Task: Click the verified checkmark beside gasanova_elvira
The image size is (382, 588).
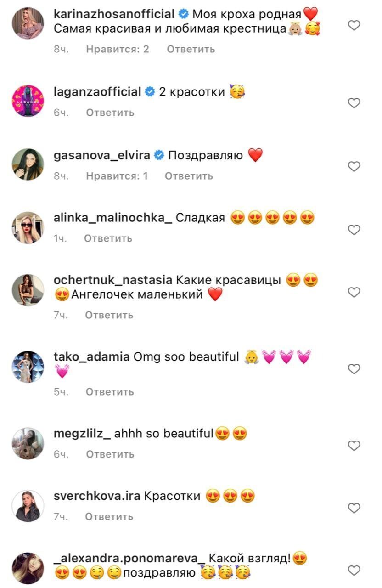Action: [x=159, y=155]
